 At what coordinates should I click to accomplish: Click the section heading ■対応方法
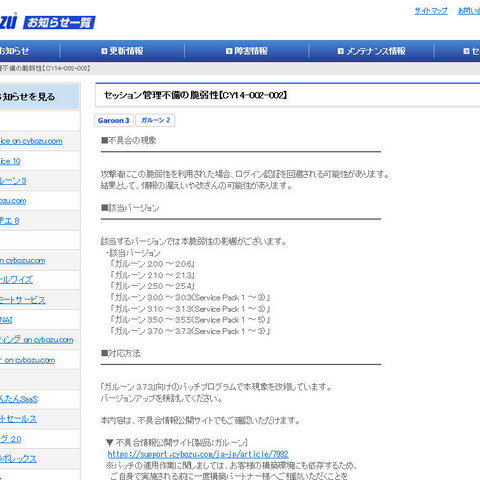(x=121, y=353)
